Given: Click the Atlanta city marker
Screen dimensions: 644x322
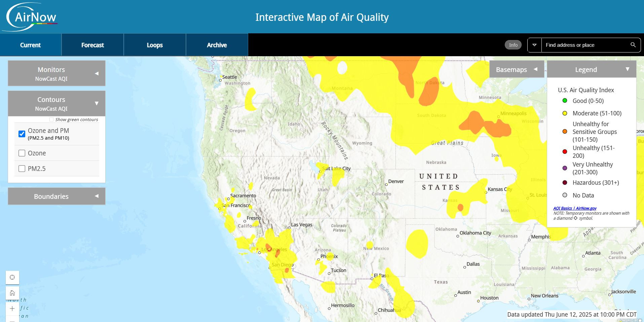Looking at the screenshot, I should [583, 256].
